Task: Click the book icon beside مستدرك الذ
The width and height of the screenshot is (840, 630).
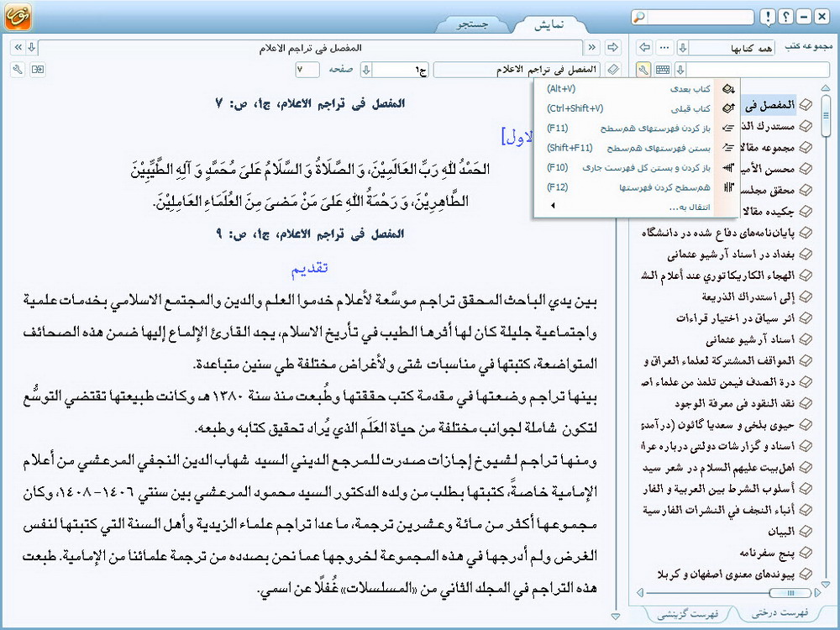Action: tap(806, 126)
